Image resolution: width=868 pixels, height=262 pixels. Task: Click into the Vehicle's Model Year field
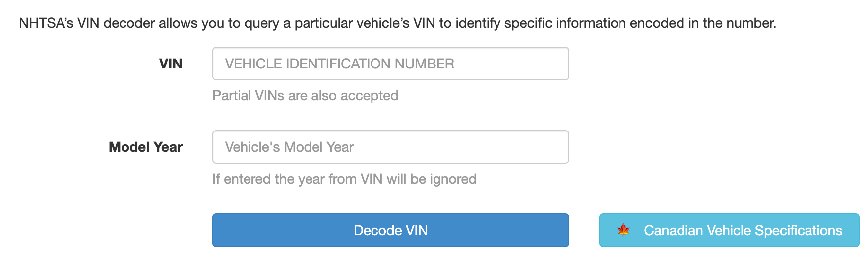391,147
